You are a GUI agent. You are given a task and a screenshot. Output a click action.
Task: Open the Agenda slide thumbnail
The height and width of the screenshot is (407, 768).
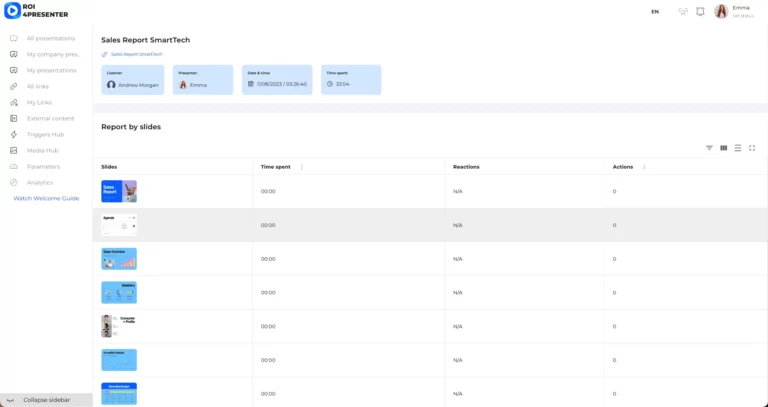(x=119, y=225)
